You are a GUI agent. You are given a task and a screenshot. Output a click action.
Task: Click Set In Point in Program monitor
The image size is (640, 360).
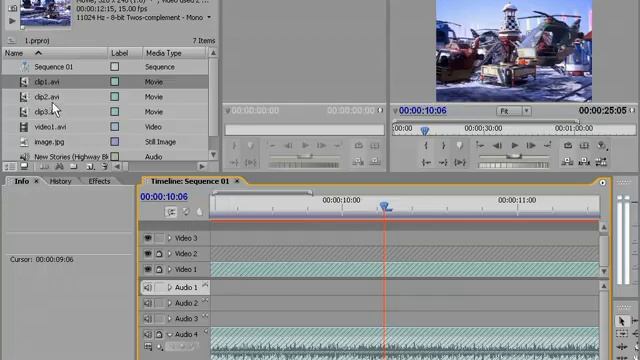tap(426, 146)
